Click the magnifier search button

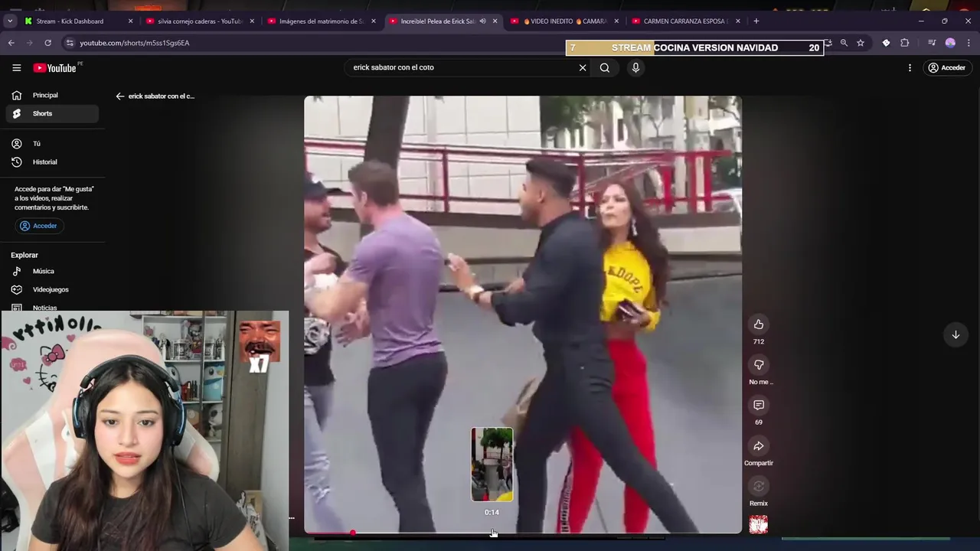(605, 67)
